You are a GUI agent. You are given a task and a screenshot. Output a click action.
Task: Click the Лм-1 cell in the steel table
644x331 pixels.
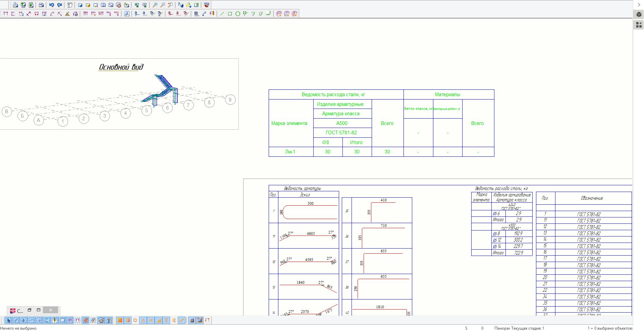(290, 152)
